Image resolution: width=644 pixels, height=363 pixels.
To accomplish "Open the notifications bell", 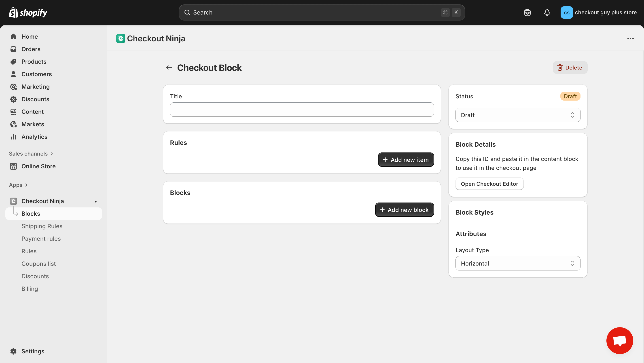I will pyautogui.click(x=547, y=12).
